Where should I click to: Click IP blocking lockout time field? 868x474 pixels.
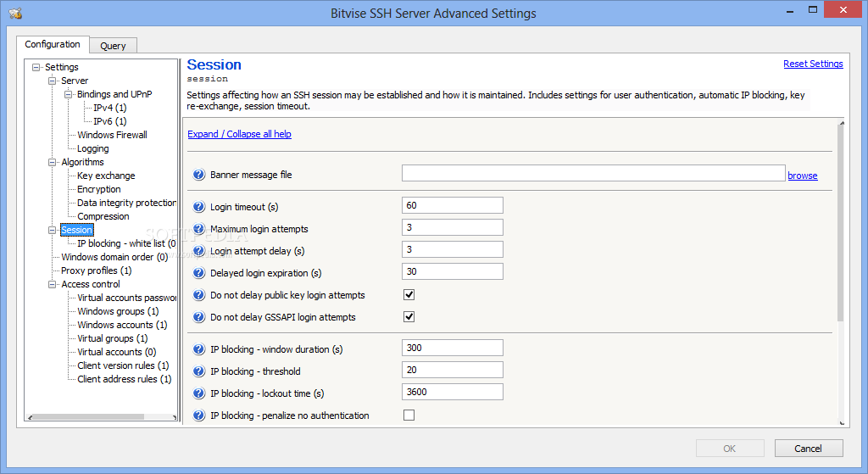tap(453, 392)
